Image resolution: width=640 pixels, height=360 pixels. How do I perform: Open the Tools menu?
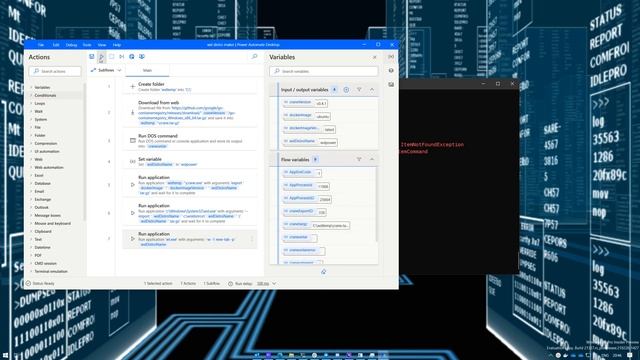[x=87, y=45]
